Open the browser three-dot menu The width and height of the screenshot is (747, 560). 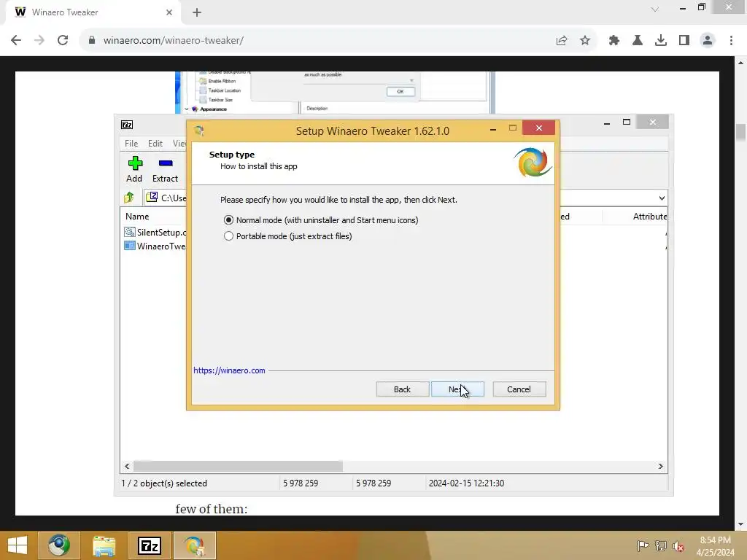(731, 41)
